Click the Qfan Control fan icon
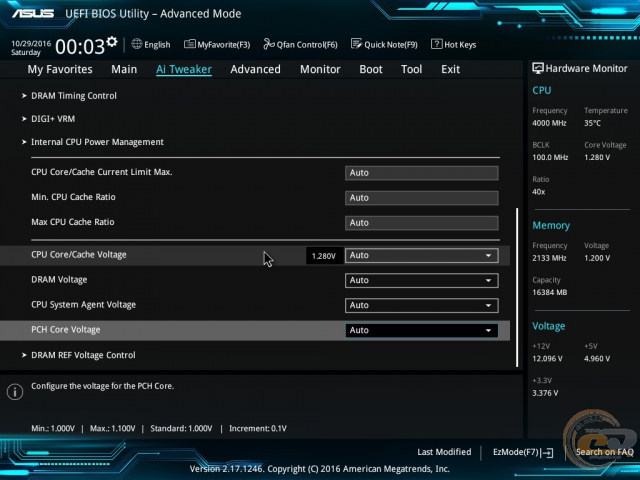 [269, 44]
